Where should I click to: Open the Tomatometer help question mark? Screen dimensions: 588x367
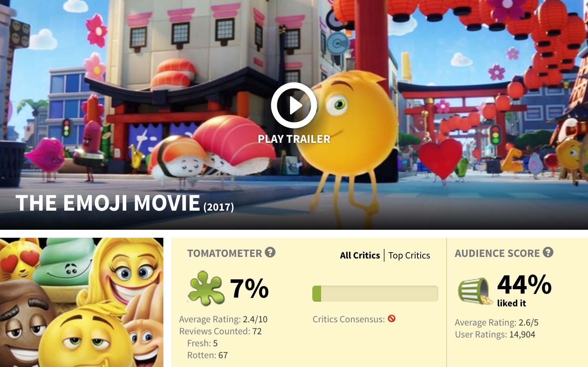(270, 252)
